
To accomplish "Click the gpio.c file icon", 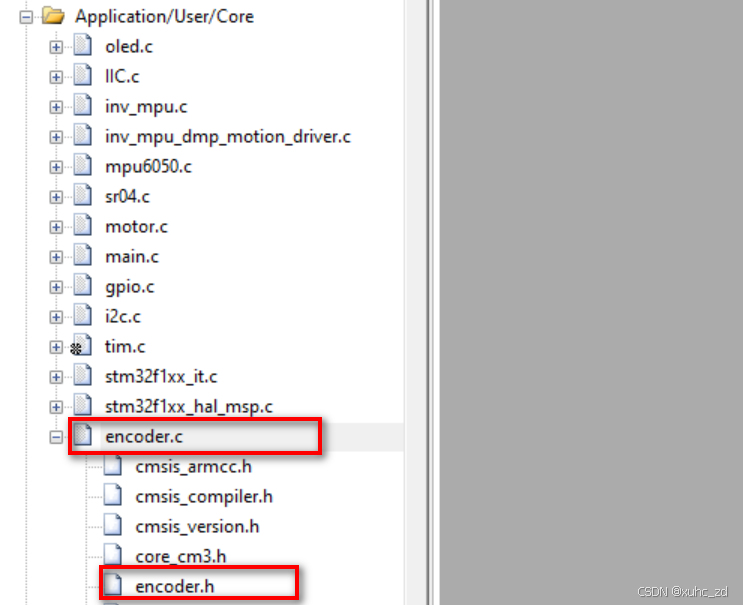I will (83, 285).
